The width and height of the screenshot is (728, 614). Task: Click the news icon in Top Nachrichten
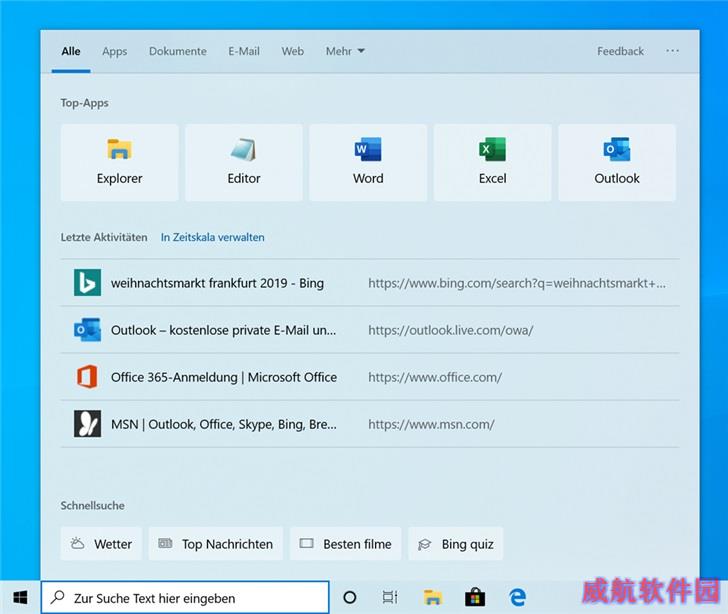tap(165, 543)
